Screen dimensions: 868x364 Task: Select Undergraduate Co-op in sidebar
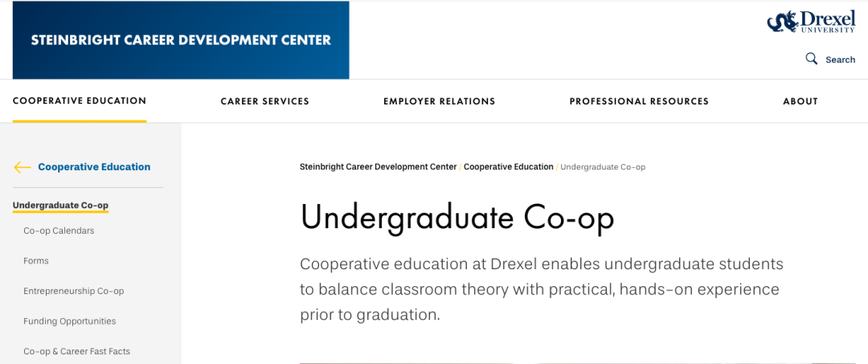[60, 205]
